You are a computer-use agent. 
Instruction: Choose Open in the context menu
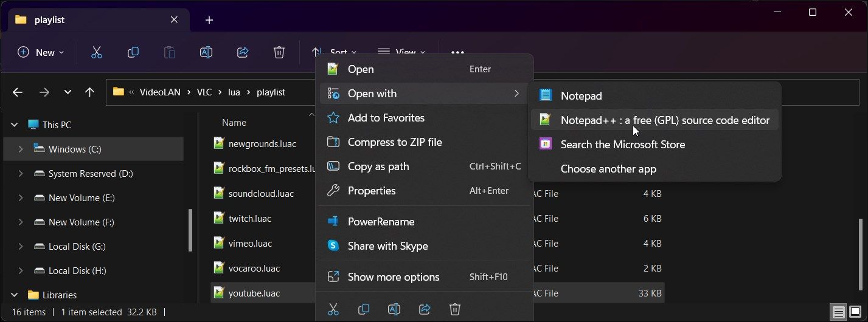click(425, 69)
